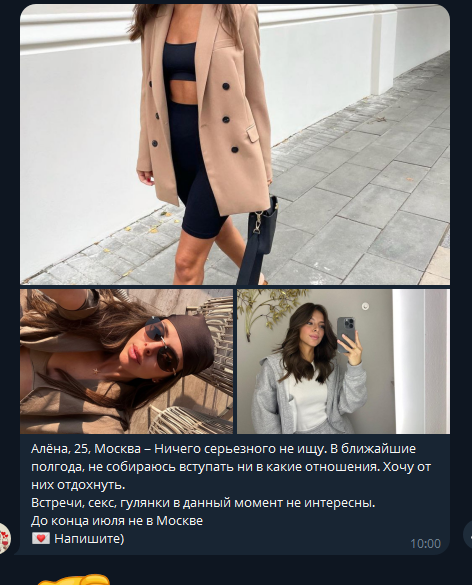This screenshot has height=585, width=472.
Task: Click the line "До конца июля не в Москве"
Action: click(117, 520)
